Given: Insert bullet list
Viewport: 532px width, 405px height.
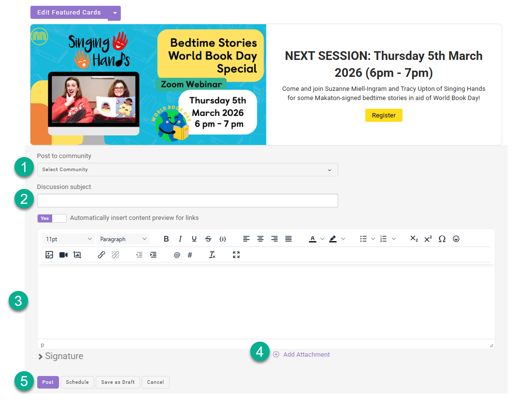Looking at the screenshot, I should 363,239.
